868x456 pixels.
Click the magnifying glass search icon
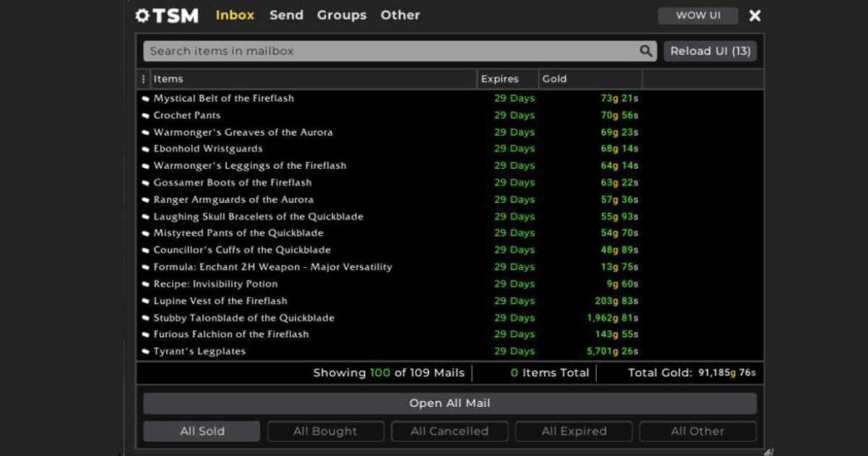(646, 51)
